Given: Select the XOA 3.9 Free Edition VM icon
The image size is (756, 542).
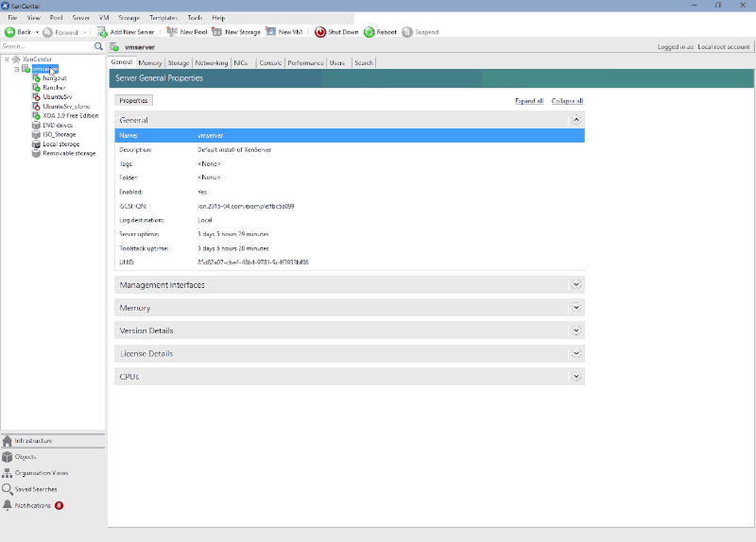Looking at the screenshot, I should (36, 115).
